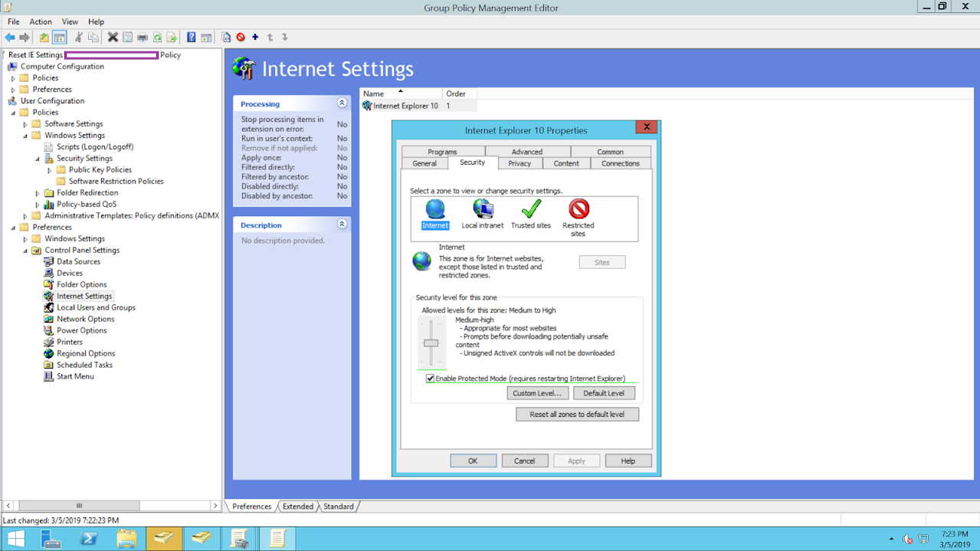Image resolution: width=980 pixels, height=551 pixels.
Task: Click the black X Delete toolbar icon
Action: click(113, 38)
